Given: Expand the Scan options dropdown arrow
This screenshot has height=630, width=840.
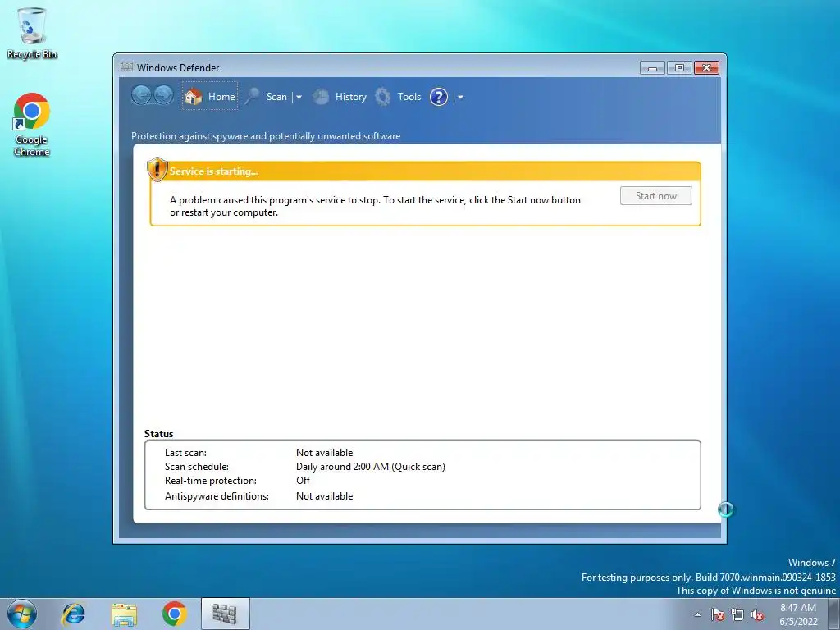Looking at the screenshot, I should [299, 97].
